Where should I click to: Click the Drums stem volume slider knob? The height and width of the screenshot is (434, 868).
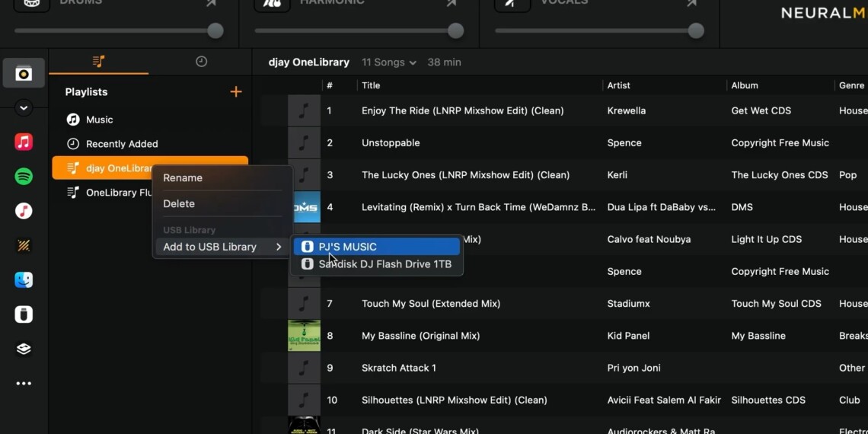pyautogui.click(x=215, y=30)
